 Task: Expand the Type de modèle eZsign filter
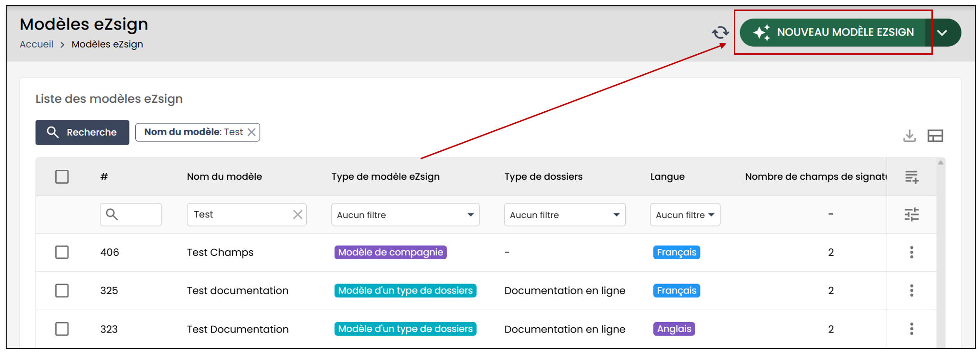tap(405, 215)
